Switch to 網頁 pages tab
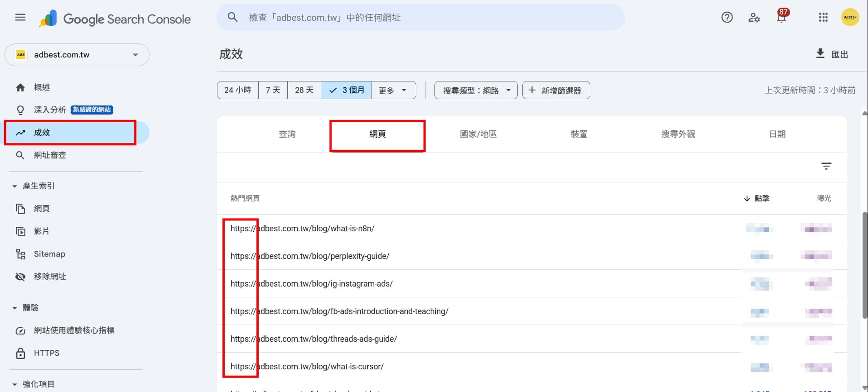This screenshot has width=868, height=392. (377, 134)
